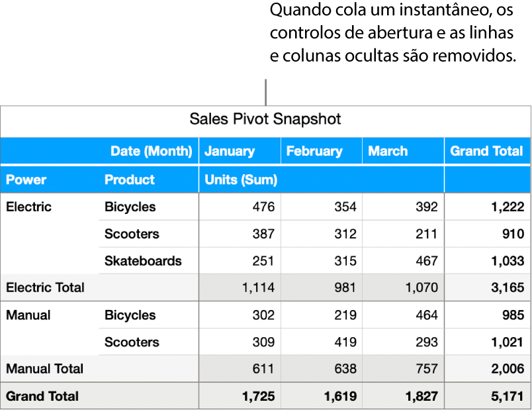The height and width of the screenshot is (410, 532).
Task: Click the cell showing 3,165
Action: point(508,287)
